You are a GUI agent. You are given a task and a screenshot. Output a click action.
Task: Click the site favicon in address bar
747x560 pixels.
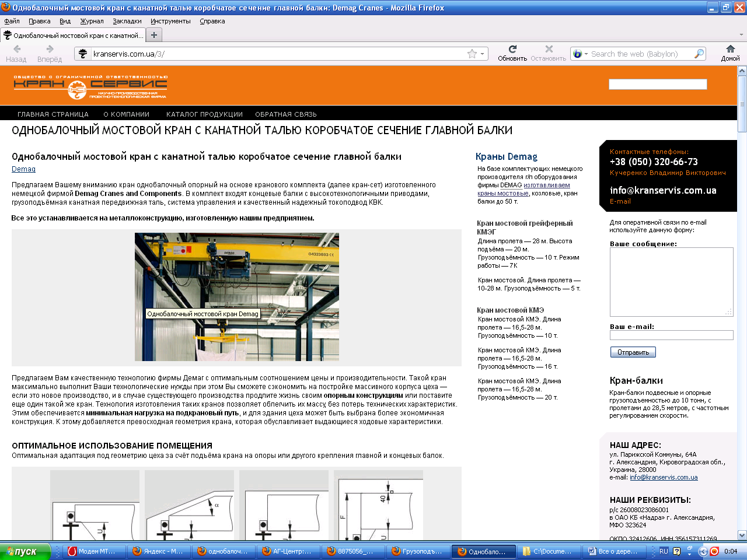(x=83, y=54)
